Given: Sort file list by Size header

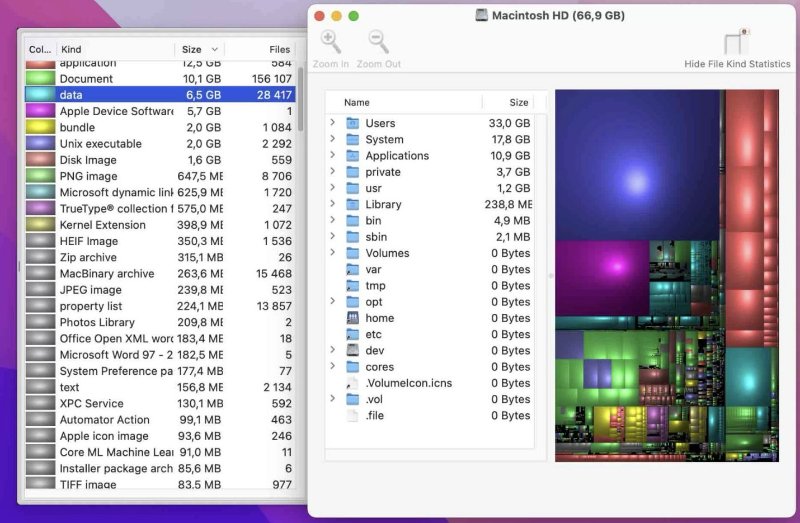Looking at the screenshot, I should [x=508, y=103].
